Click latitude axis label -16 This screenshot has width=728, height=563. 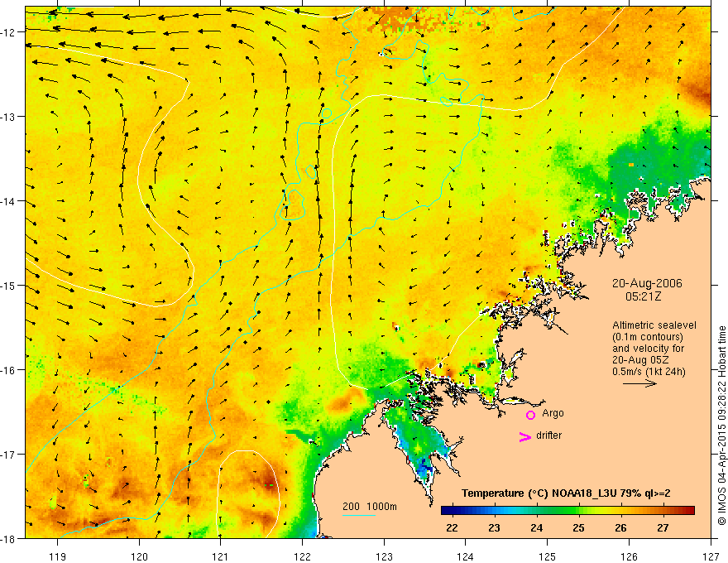pos(8,370)
